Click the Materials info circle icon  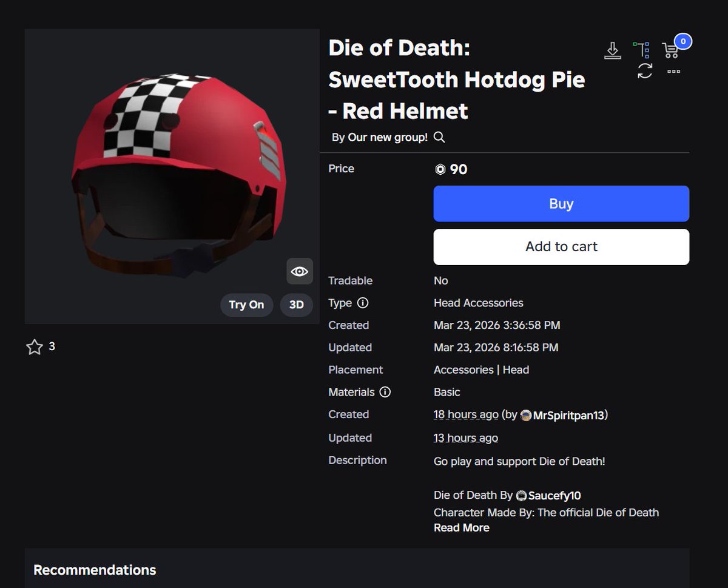(x=385, y=392)
